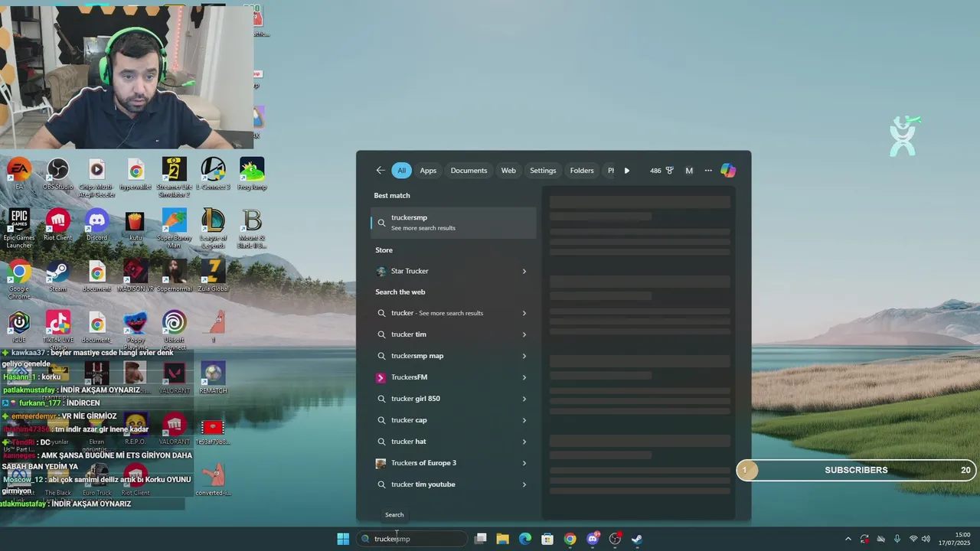This screenshot has width=980, height=551.
Task: Open the L-Connect 3 shortcut
Action: (213, 173)
